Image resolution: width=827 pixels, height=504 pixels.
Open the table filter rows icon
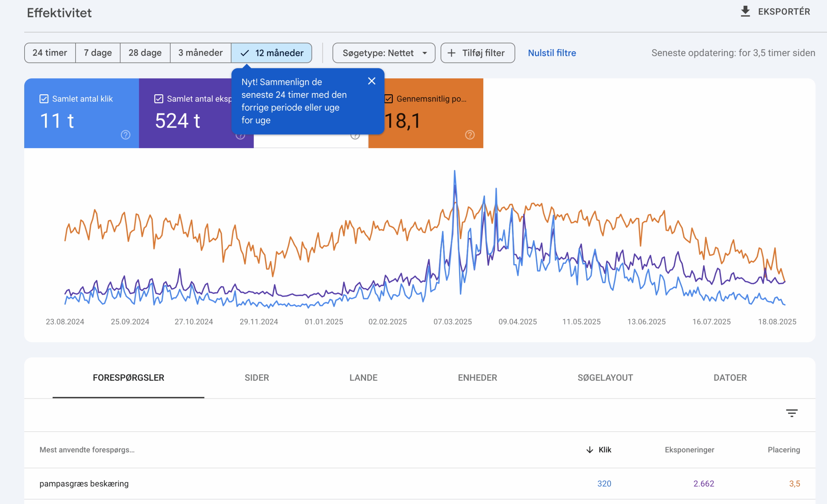click(791, 413)
